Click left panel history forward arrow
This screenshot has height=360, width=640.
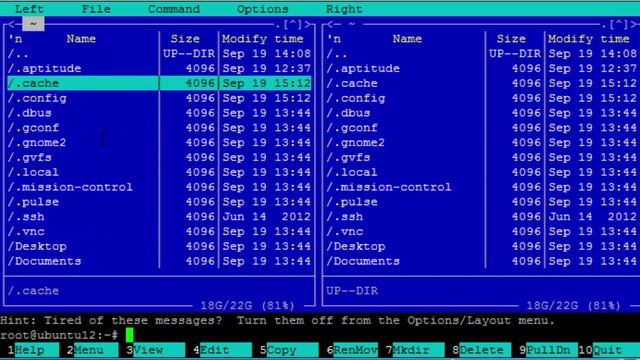(x=307, y=24)
